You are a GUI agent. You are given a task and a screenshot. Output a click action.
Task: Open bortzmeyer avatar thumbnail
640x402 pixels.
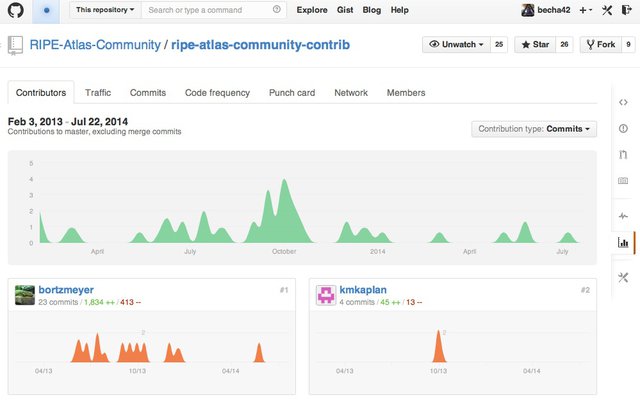point(25,295)
